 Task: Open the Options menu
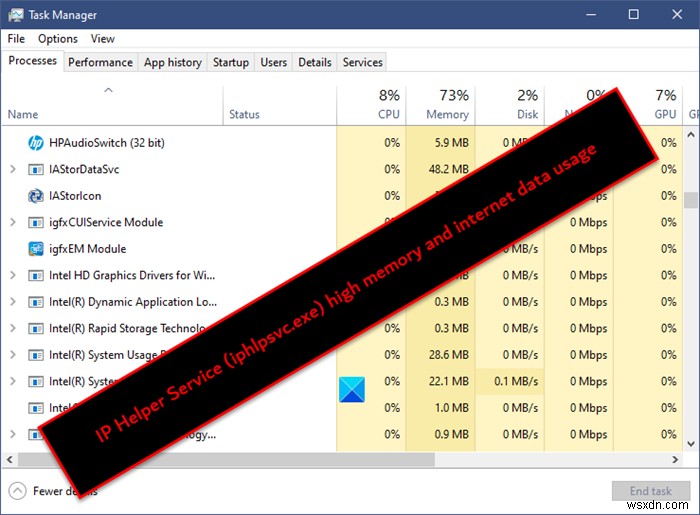point(58,39)
